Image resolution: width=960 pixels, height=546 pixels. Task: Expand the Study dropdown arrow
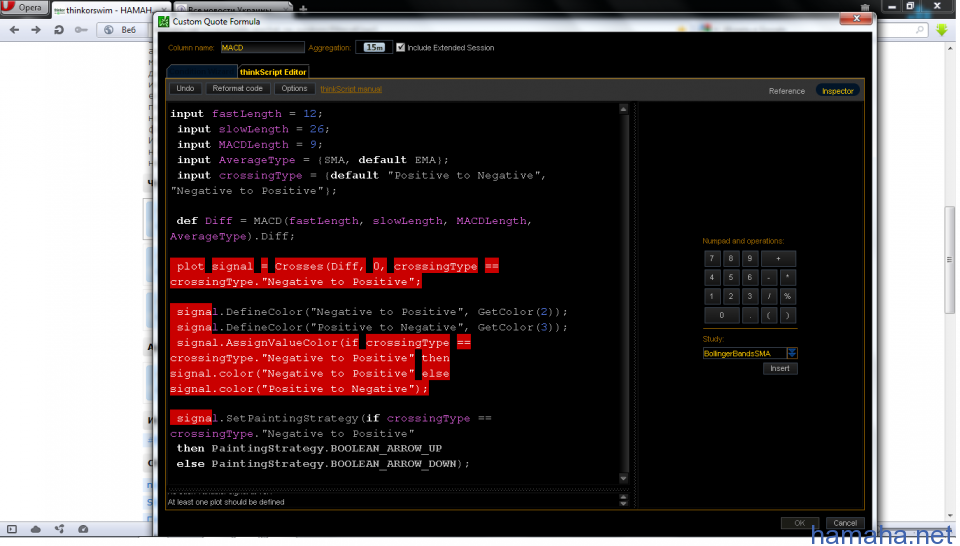click(792, 353)
